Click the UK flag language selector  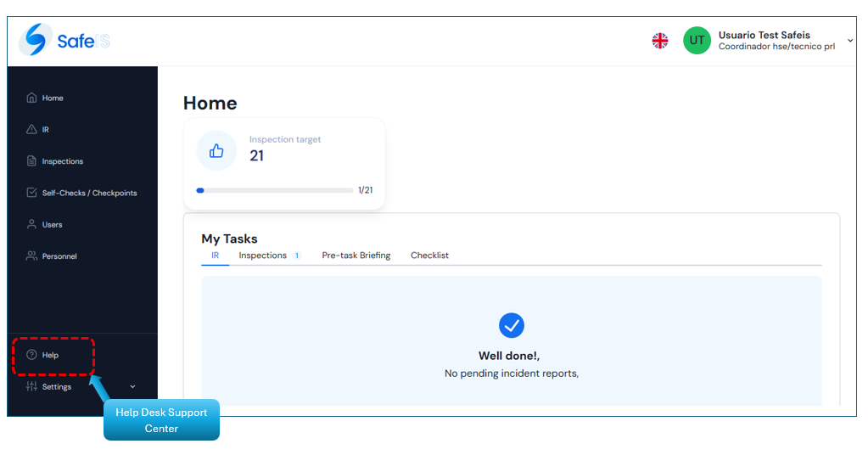659,41
